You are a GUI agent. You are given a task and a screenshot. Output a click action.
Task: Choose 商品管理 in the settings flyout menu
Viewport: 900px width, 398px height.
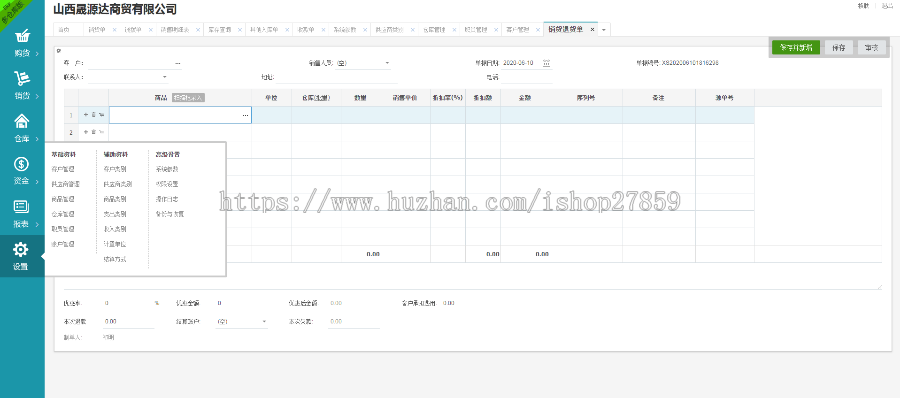click(63, 199)
